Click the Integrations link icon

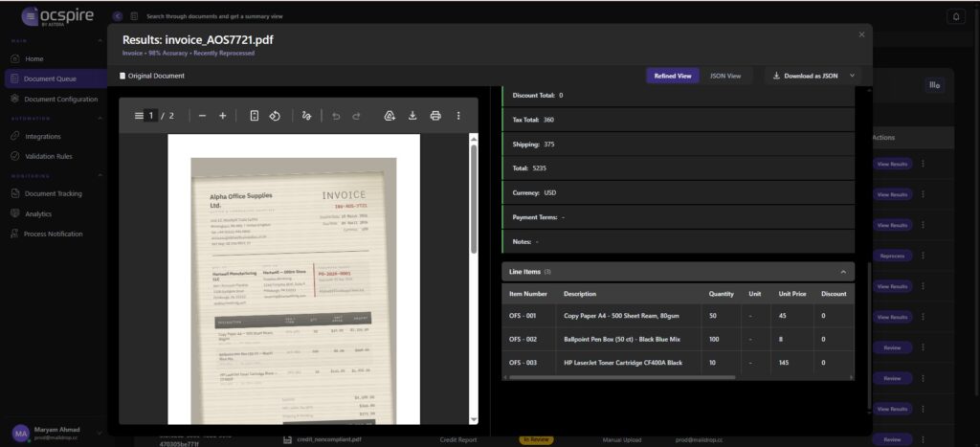pyautogui.click(x=14, y=136)
